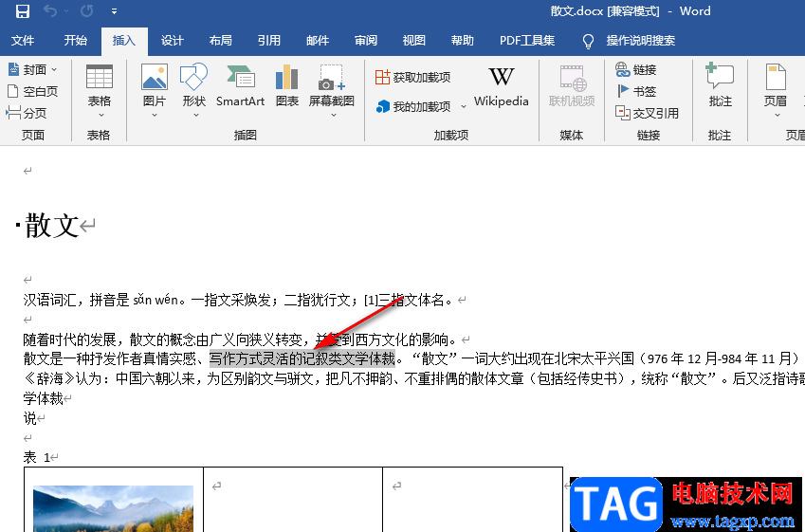Click the 图片 picture icon
Viewport: 805px width, 532px height.
click(154, 77)
